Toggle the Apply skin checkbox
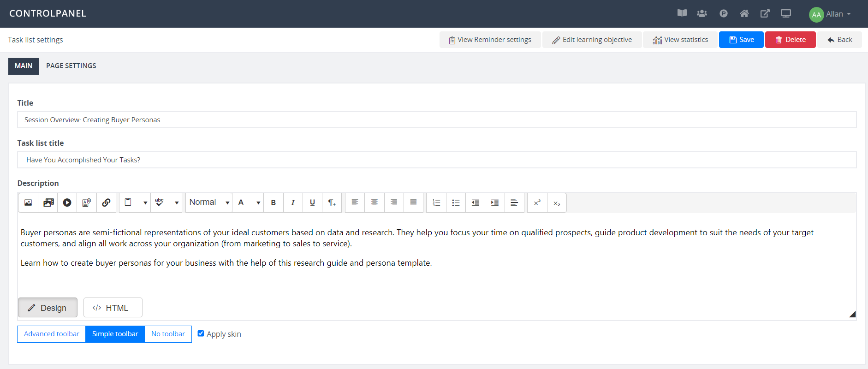868x369 pixels. tap(201, 333)
